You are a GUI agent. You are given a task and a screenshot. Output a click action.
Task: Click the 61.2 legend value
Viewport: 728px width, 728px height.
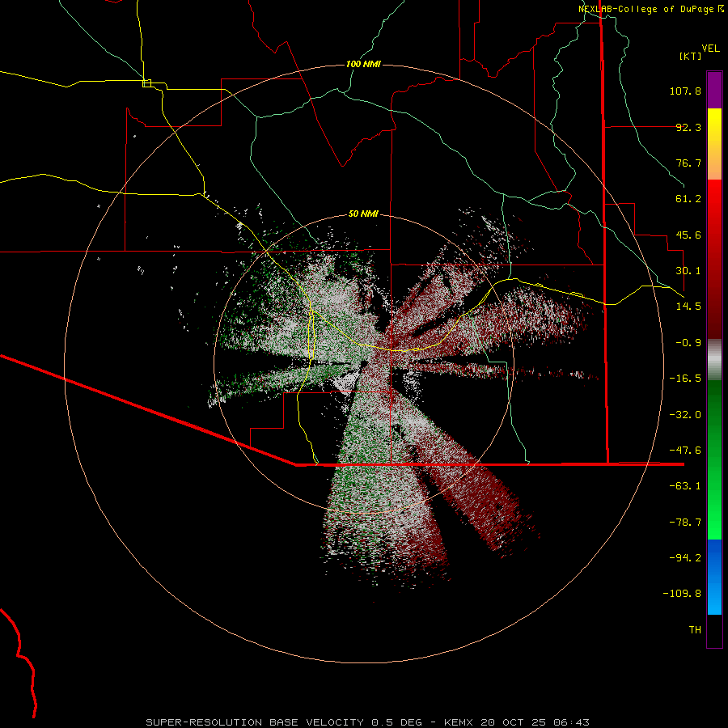pos(688,199)
